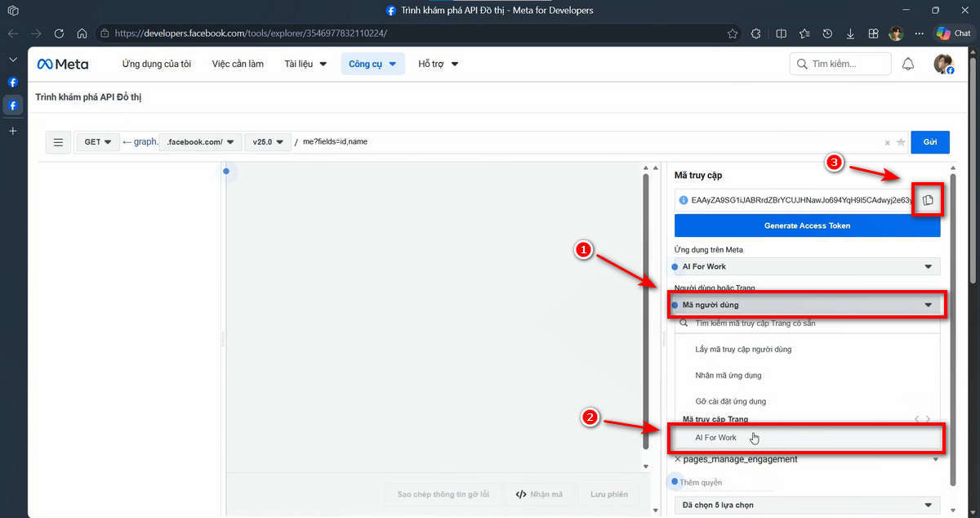Open the browser profile avatar in the toolbar

(x=896, y=33)
